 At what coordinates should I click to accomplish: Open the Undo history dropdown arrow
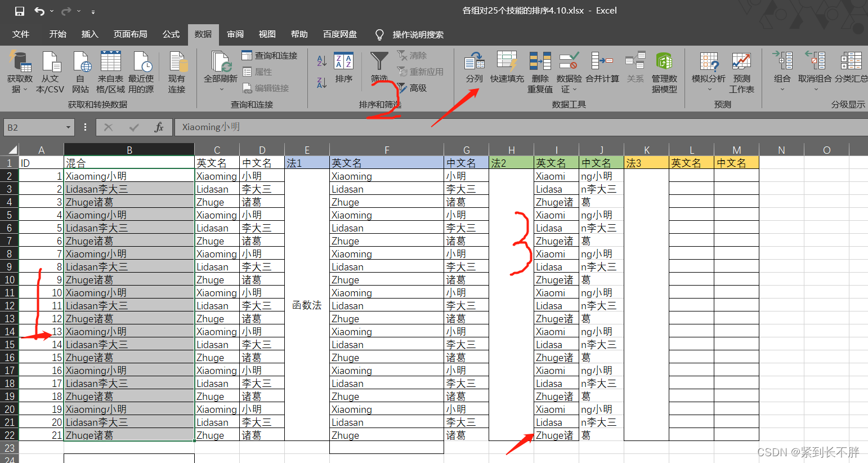click(52, 11)
